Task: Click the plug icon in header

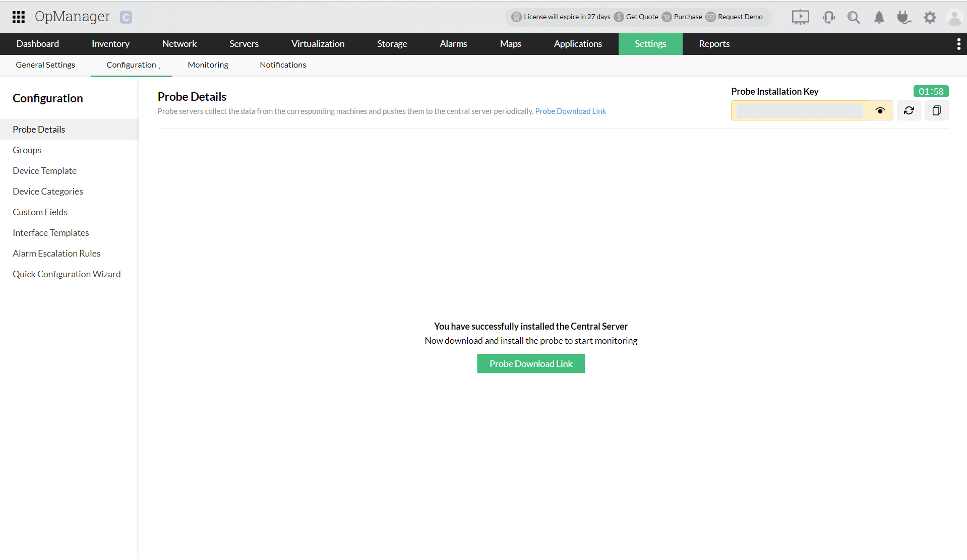Action: coord(904,17)
